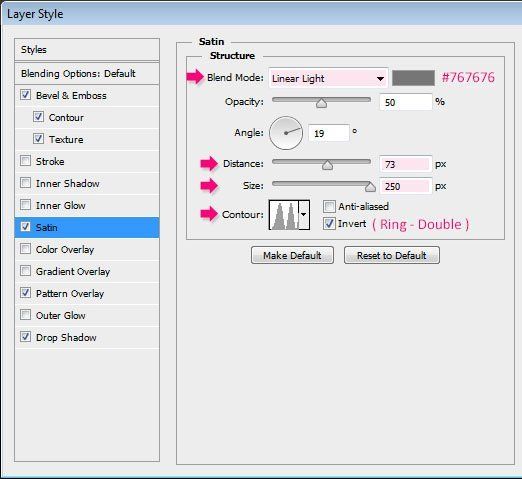The image size is (522, 479).
Task: Click the Opacity slider handle
Action: pos(321,103)
